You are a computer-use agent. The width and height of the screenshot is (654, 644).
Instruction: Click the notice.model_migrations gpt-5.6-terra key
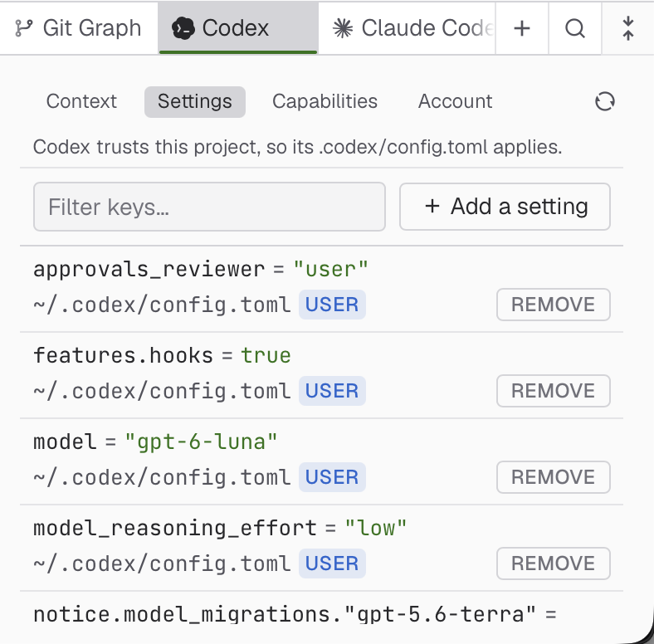pos(285,614)
